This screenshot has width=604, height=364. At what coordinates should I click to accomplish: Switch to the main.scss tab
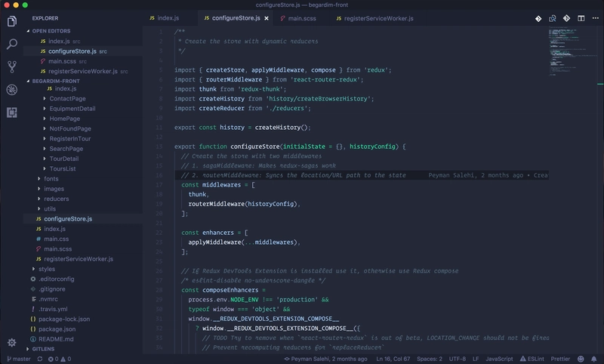(298, 18)
